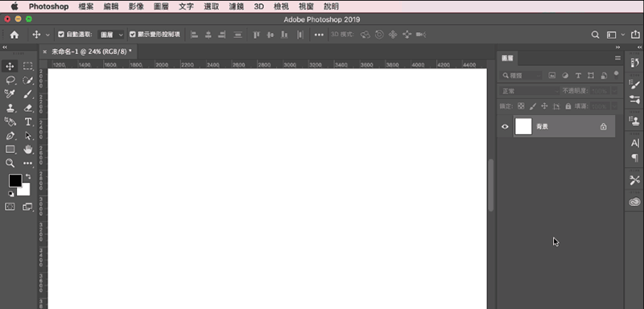
Task: Click the Home icon in options bar
Action: [x=14, y=35]
